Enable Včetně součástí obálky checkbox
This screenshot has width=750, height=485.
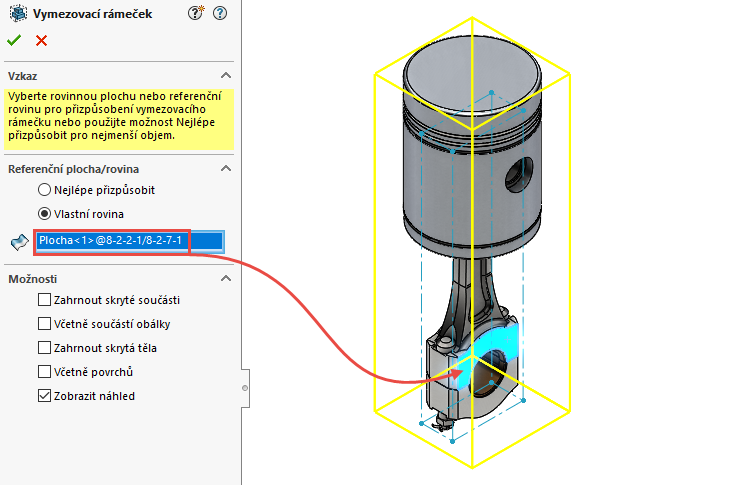pos(44,324)
